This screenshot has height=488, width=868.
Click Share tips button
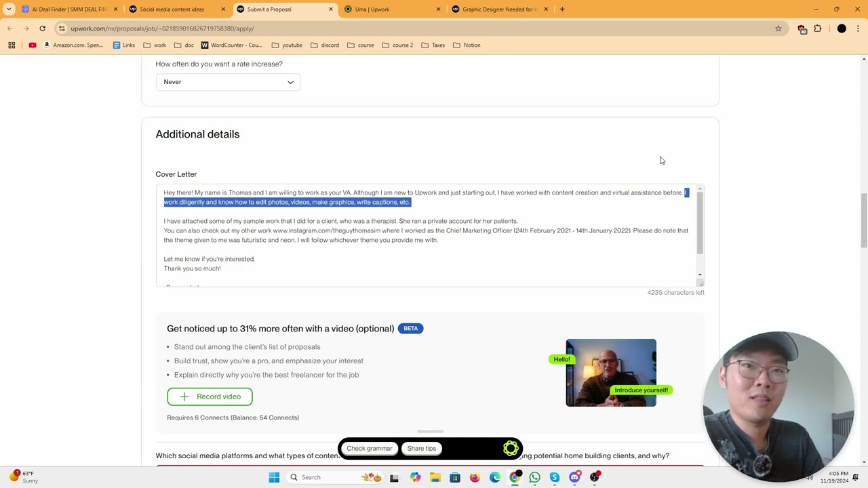coord(422,448)
